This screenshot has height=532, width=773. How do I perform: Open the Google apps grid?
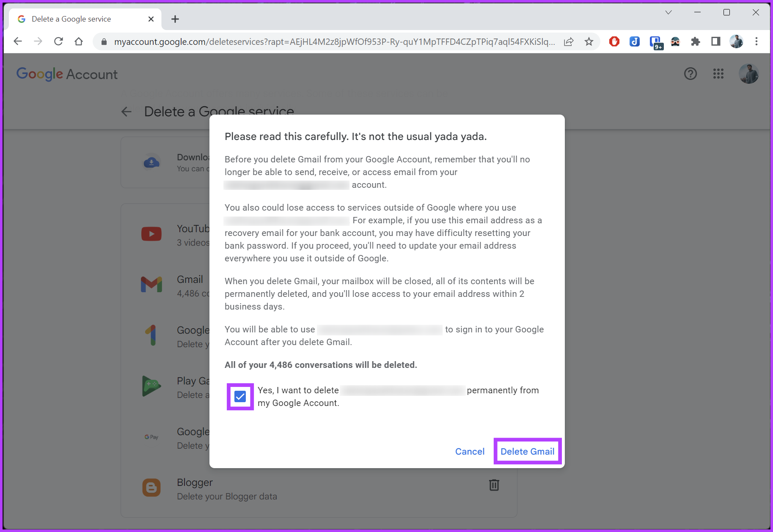click(718, 74)
